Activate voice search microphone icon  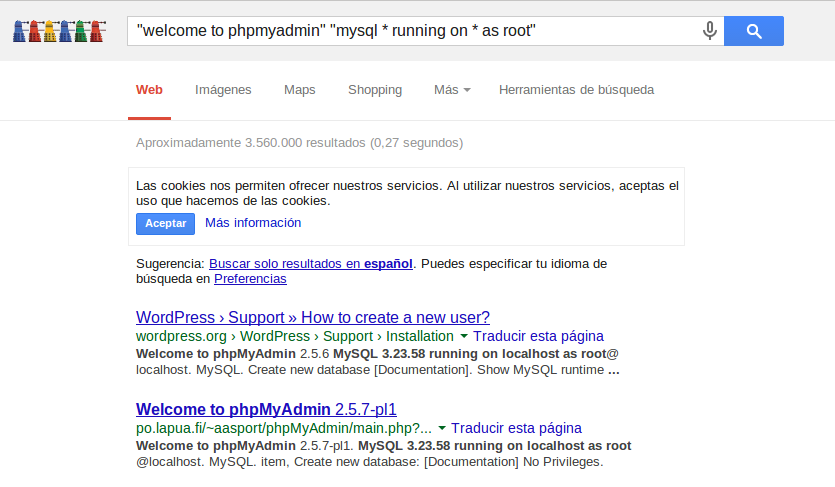tap(709, 31)
